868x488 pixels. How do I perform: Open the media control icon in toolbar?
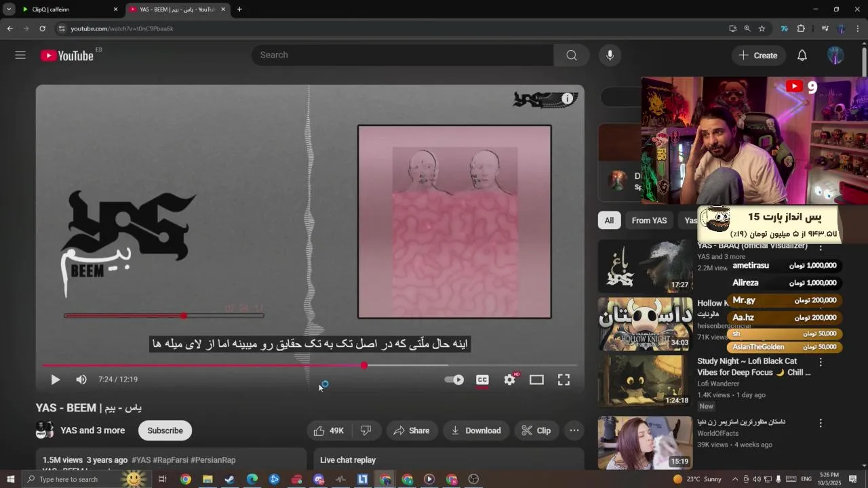pos(825,28)
